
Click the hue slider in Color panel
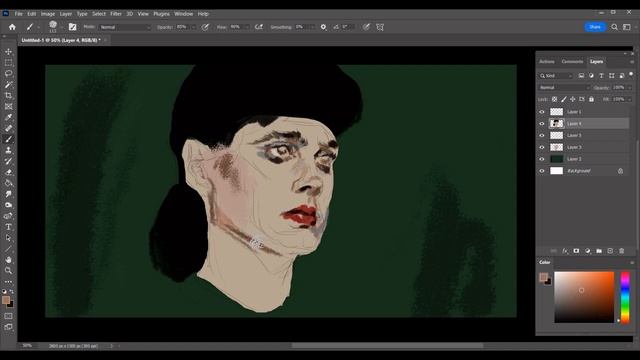(x=625, y=298)
